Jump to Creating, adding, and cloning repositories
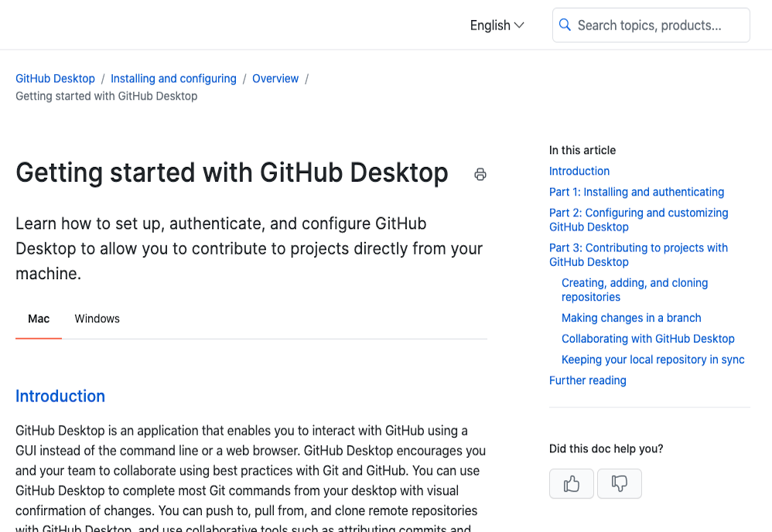The width and height of the screenshot is (772, 532). tap(634, 289)
